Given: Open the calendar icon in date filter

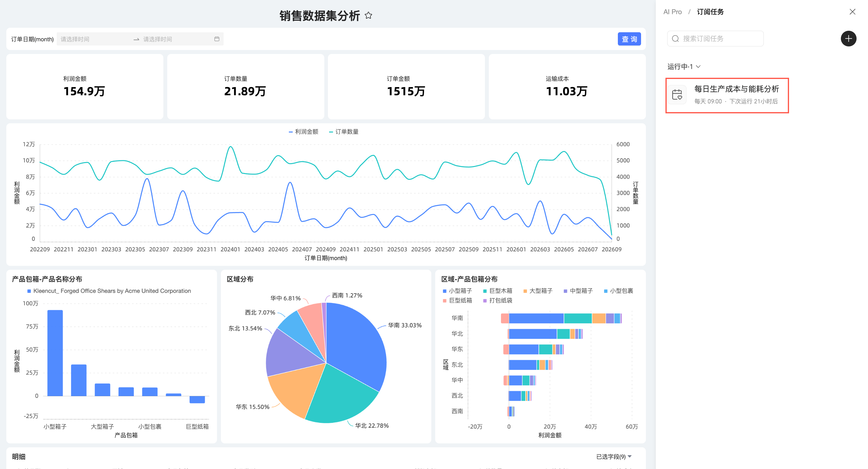Looking at the screenshot, I should [x=217, y=39].
